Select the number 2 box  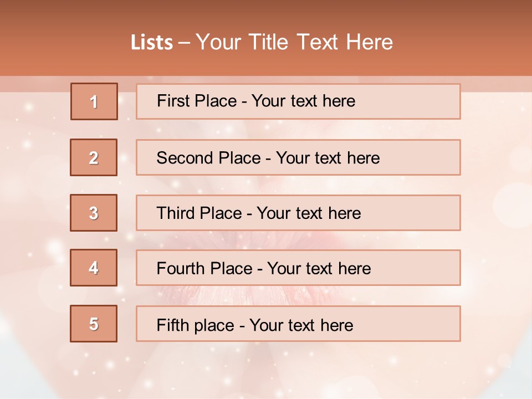[x=94, y=157]
